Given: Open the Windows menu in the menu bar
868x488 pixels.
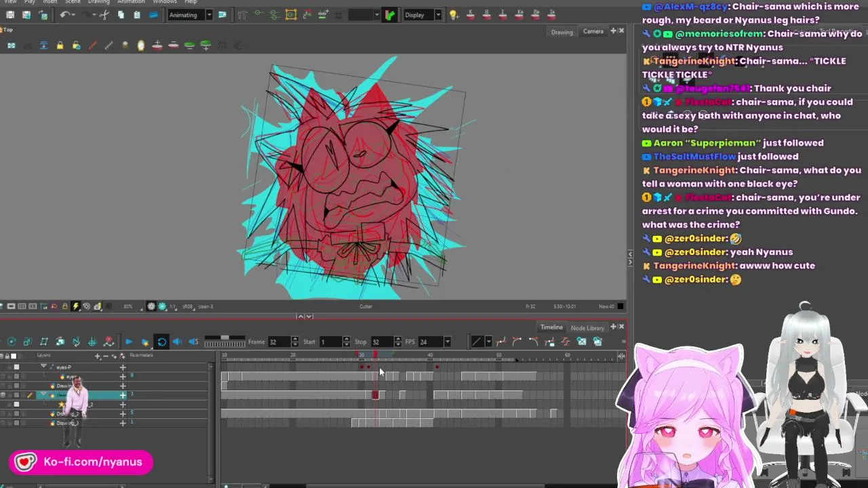Looking at the screenshot, I should pos(165,2).
